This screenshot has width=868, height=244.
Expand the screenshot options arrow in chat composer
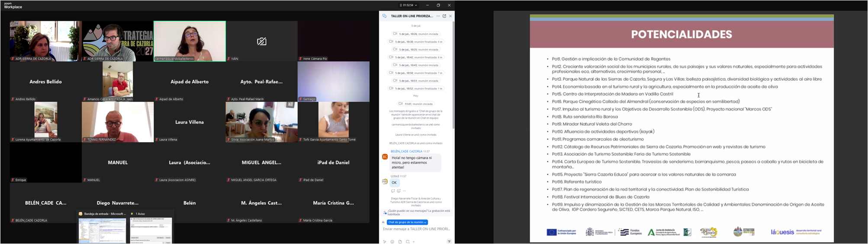pos(413,241)
